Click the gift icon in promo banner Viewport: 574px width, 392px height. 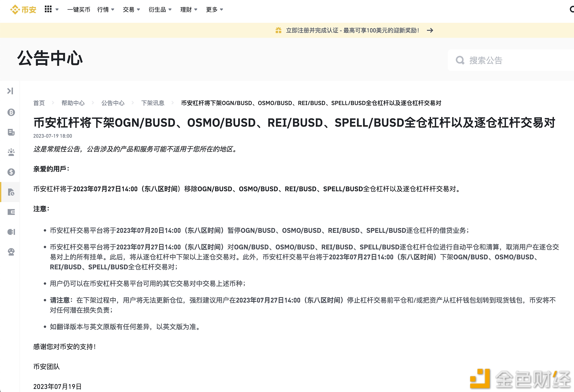tap(278, 30)
